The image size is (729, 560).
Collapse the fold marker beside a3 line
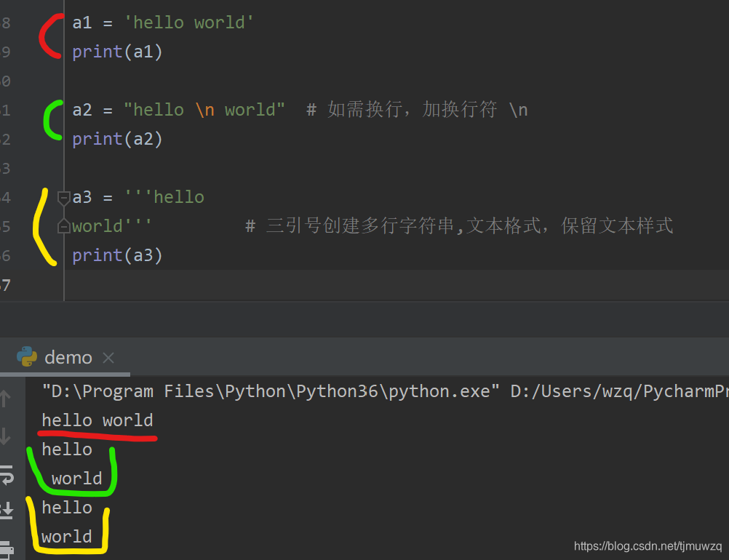tap(63, 198)
